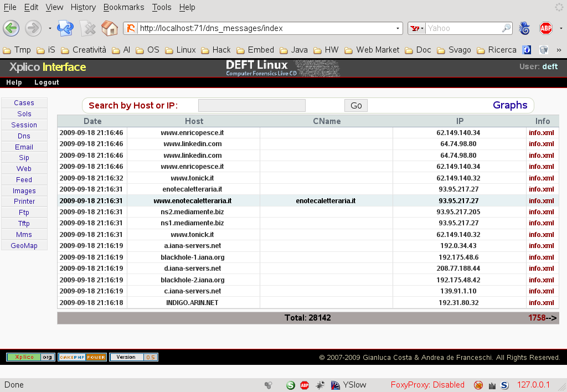This screenshot has width=567, height=392.
Task: Open the back/forward history dropdown arrow
Action: (x=50, y=28)
